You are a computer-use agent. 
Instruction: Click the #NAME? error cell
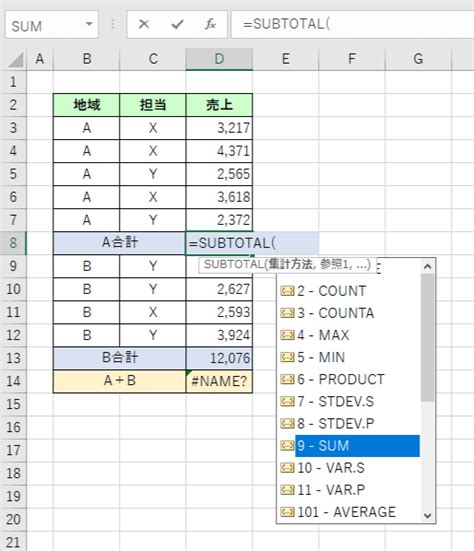(219, 381)
